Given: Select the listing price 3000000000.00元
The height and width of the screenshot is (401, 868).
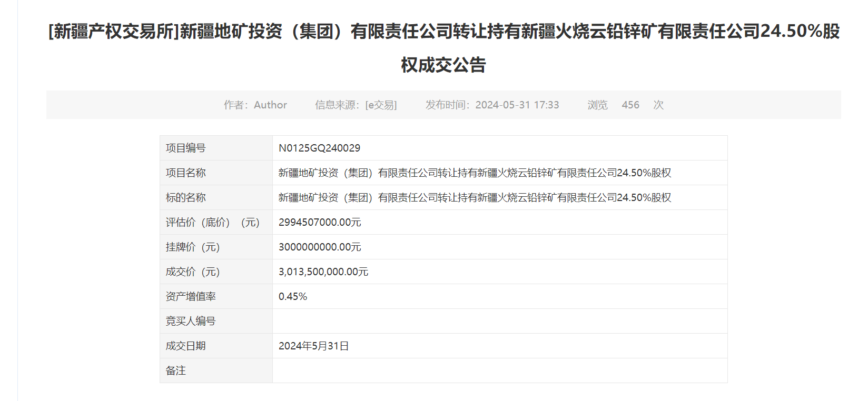Looking at the screenshot, I should pos(320,247).
